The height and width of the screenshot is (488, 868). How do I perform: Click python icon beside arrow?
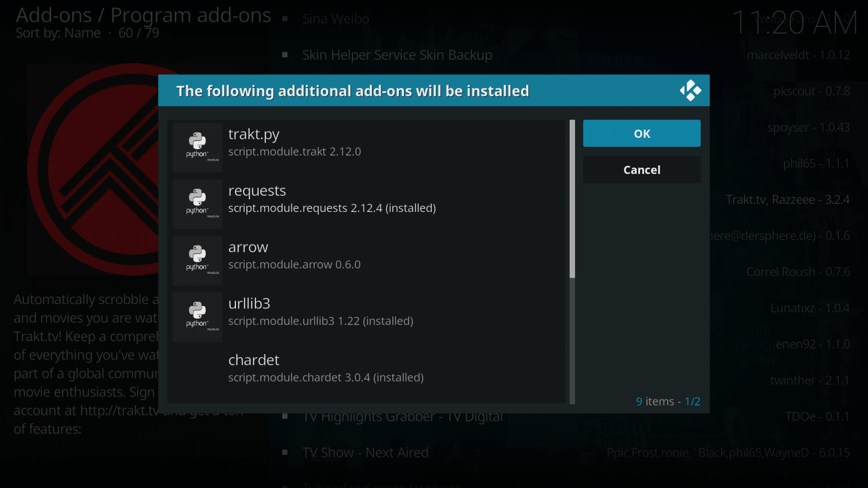(x=197, y=260)
